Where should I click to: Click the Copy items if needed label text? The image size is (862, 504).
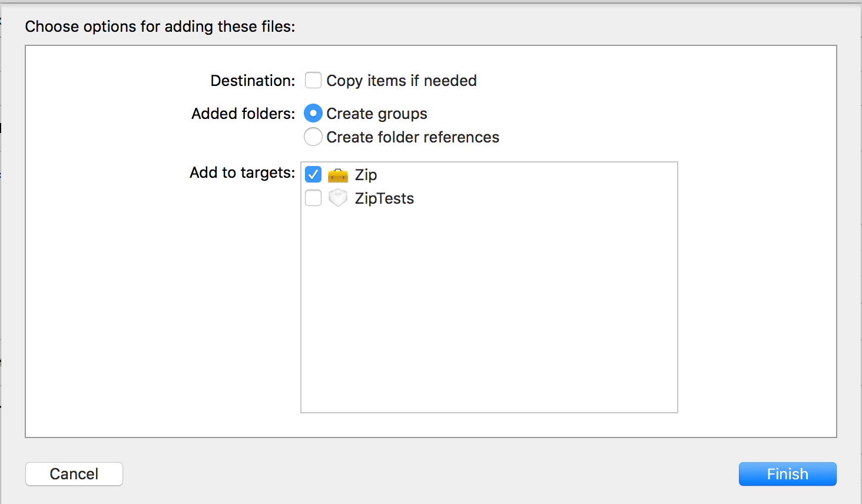[402, 80]
